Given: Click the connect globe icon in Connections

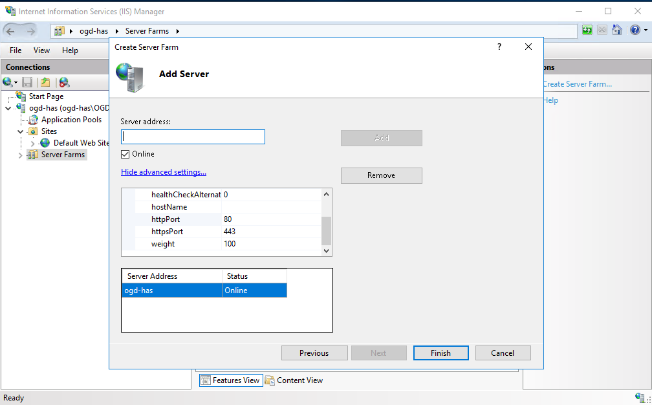Looking at the screenshot, I should (7, 82).
